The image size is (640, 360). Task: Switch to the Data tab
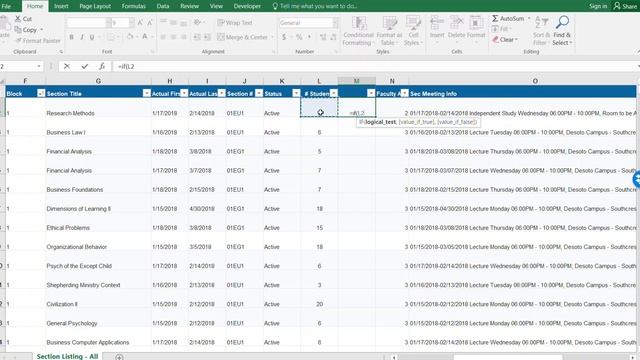tap(163, 6)
